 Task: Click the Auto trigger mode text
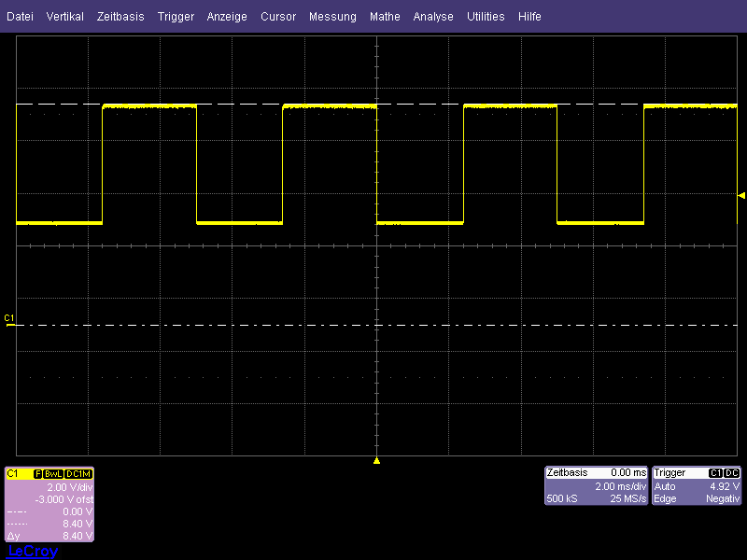coord(665,486)
